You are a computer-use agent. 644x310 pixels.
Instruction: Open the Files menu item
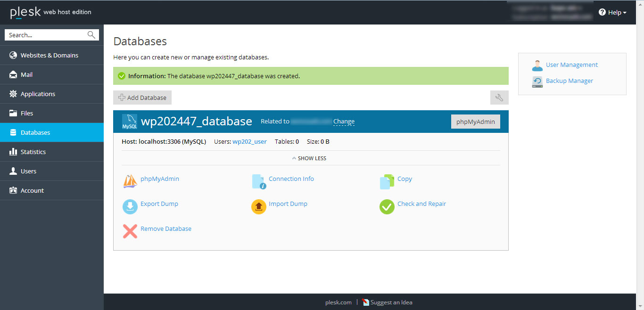tap(52, 113)
